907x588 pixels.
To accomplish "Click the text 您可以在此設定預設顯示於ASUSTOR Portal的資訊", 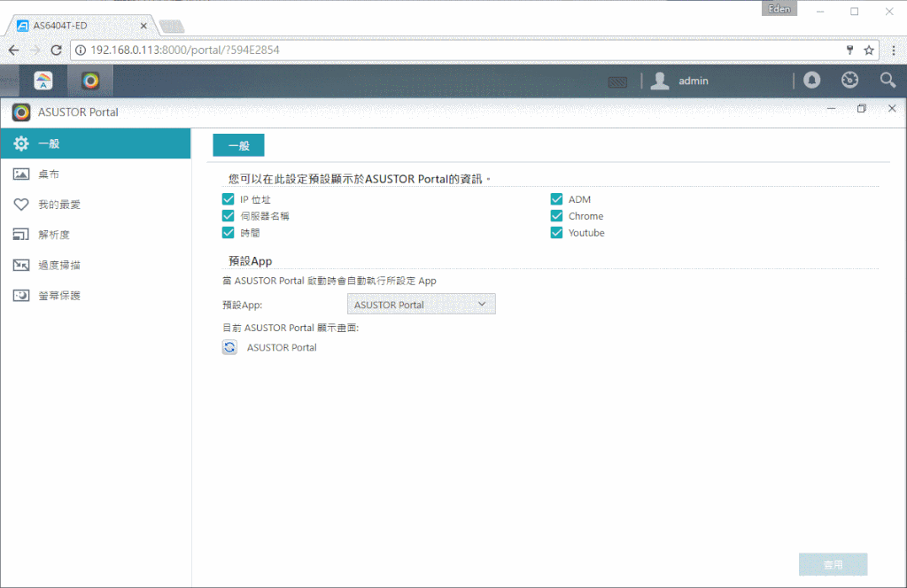I will (x=359, y=179).
